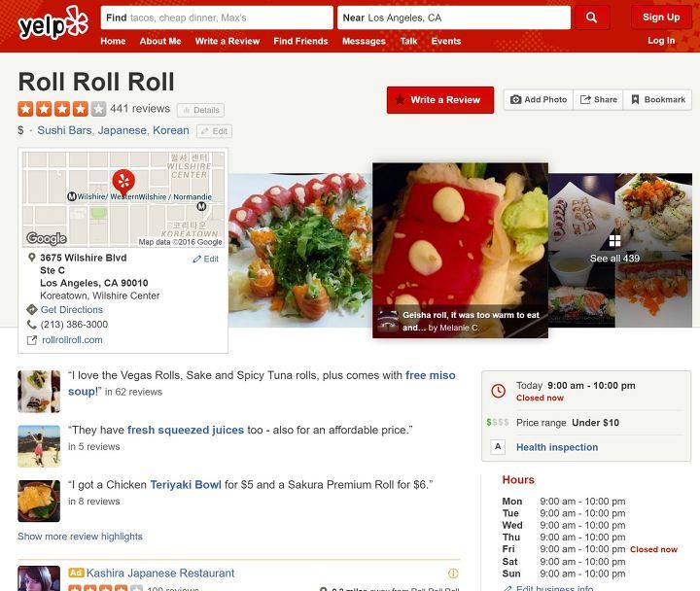The image size is (700, 591).
Task: Click the Edit link beside the address
Action: pos(206,259)
